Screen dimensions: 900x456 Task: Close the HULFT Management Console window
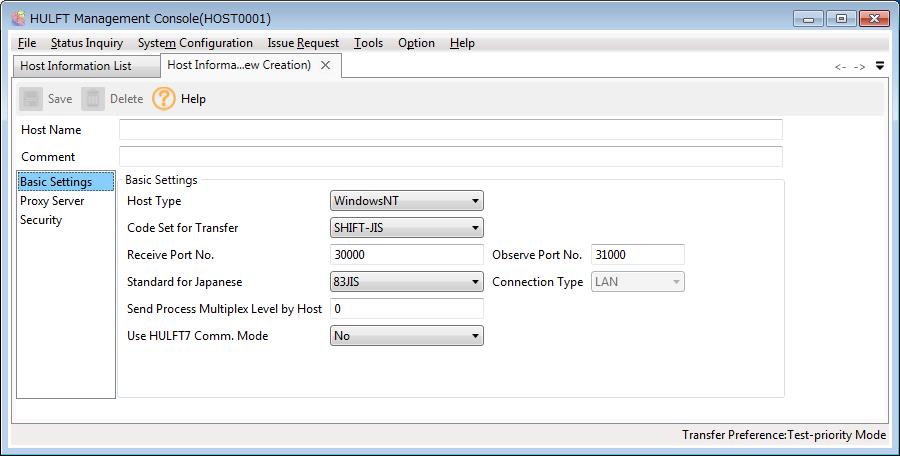pyautogui.click(x=874, y=19)
